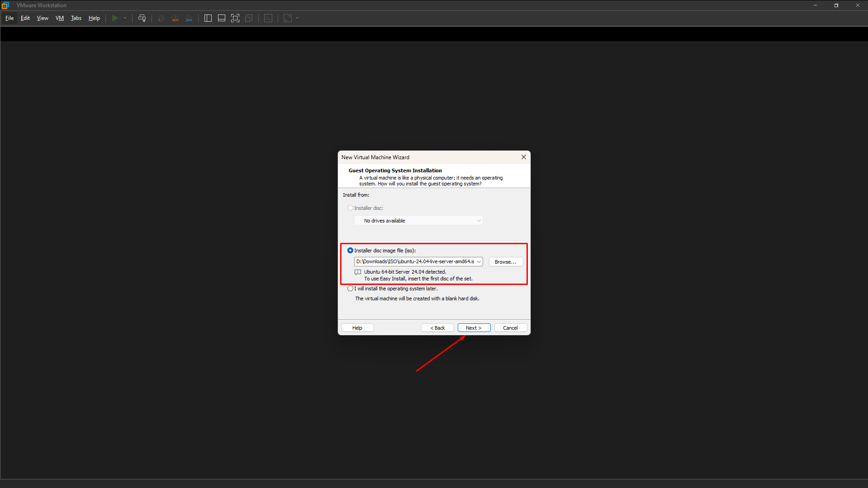Toggle the library sidebar panel icon
This screenshot has width=868, height=488.
(x=208, y=18)
